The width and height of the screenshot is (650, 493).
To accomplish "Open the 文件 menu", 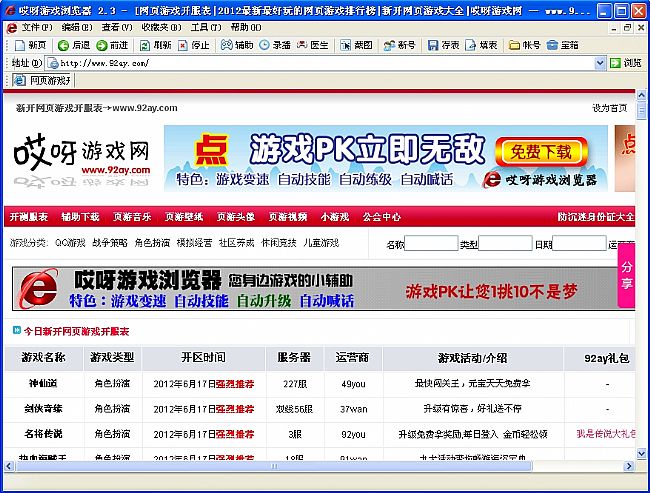I will pyautogui.click(x=37, y=27).
